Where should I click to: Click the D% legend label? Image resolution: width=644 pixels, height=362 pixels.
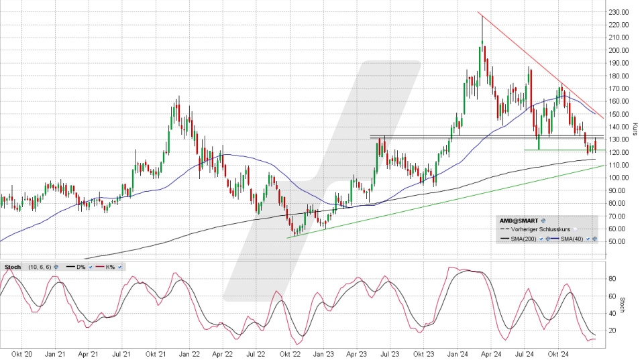(x=81, y=267)
